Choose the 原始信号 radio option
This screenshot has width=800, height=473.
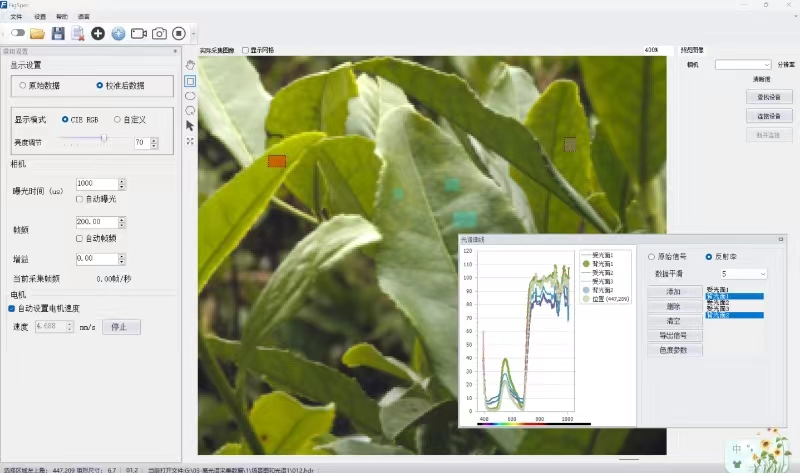(x=652, y=256)
